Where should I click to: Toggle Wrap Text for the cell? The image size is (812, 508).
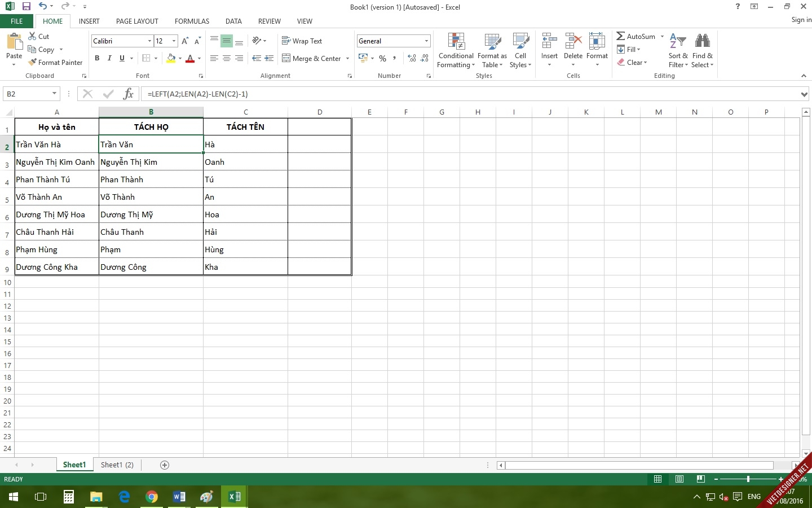[302, 41]
